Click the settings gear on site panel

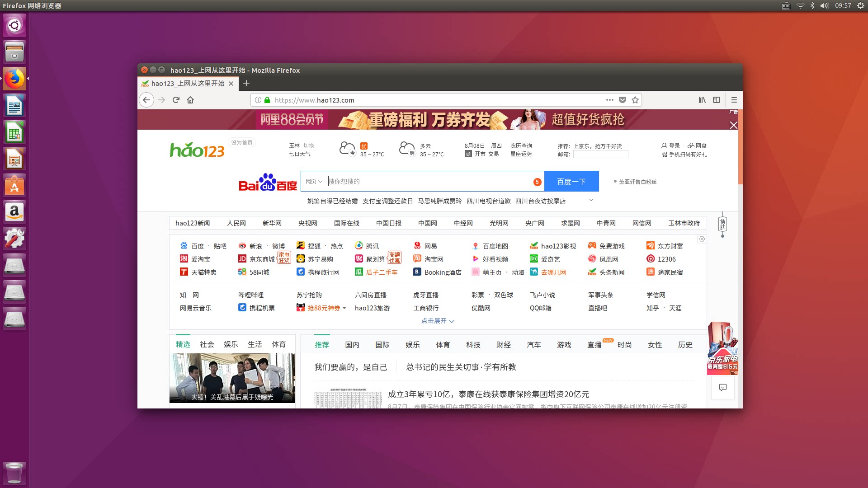(x=702, y=239)
